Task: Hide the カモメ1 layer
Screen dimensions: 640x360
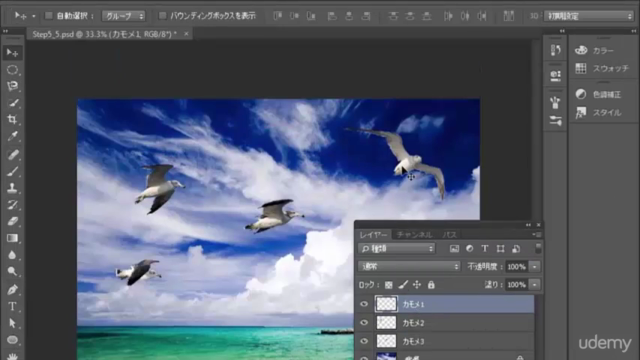Action: [364, 304]
